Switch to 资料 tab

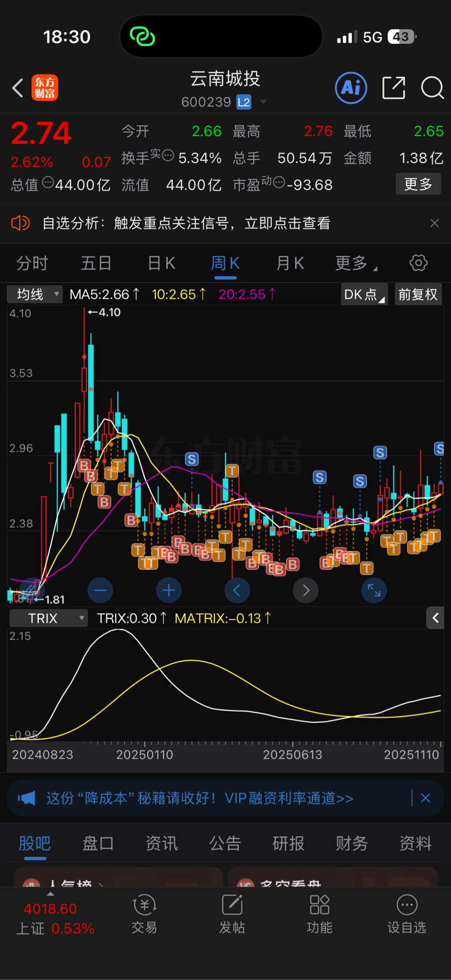[416, 843]
